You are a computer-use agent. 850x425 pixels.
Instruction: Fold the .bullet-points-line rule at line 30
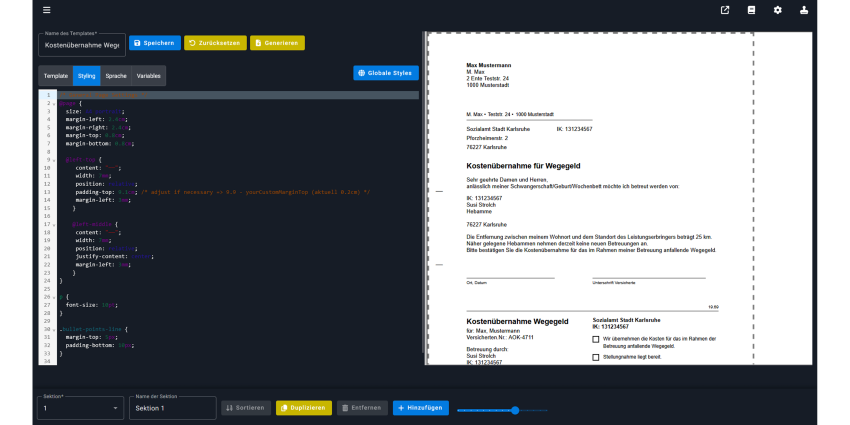click(54, 329)
